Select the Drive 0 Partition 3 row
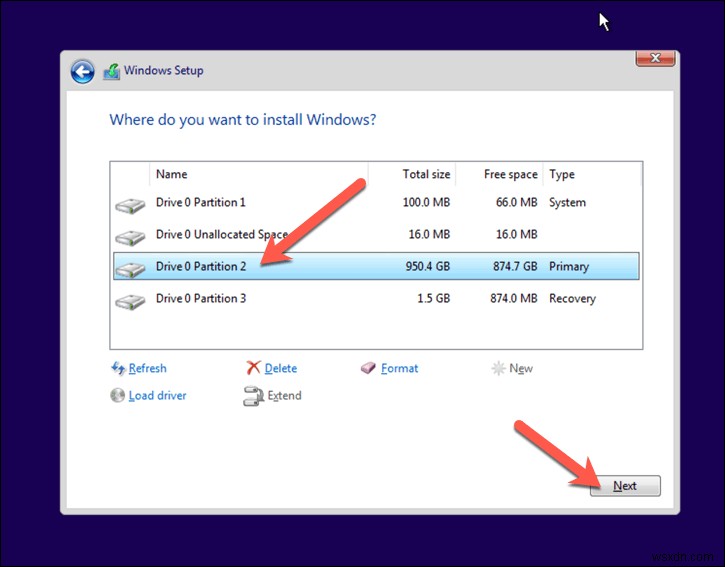The image size is (725, 567). [x=376, y=298]
